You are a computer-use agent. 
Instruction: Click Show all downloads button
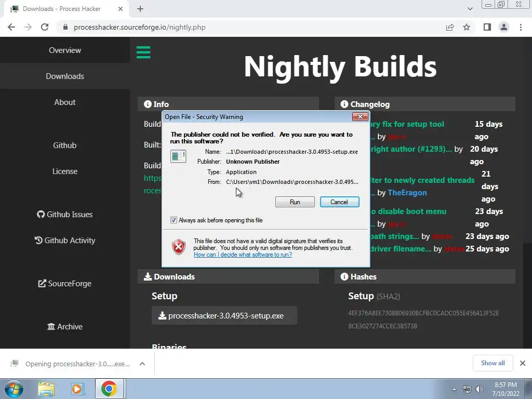pos(493,363)
